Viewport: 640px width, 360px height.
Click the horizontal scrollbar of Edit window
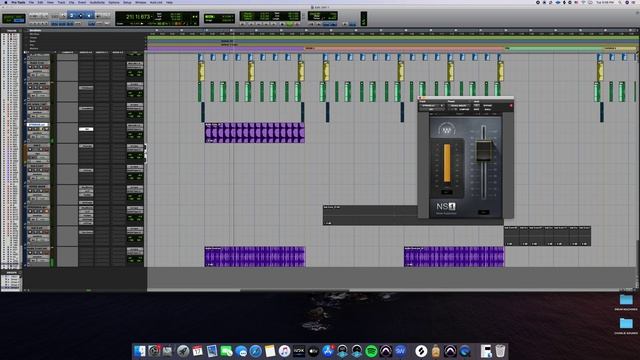(x=294, y=291)
